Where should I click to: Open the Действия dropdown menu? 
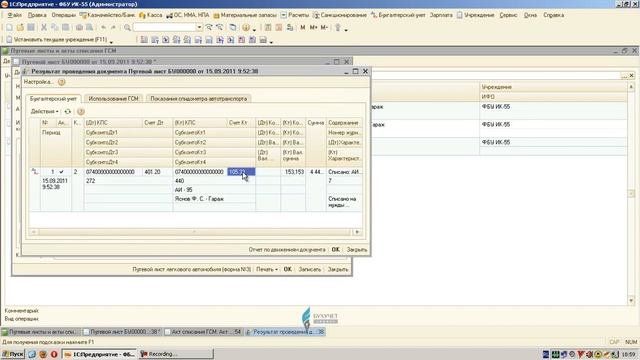click(x=44, y=111)
